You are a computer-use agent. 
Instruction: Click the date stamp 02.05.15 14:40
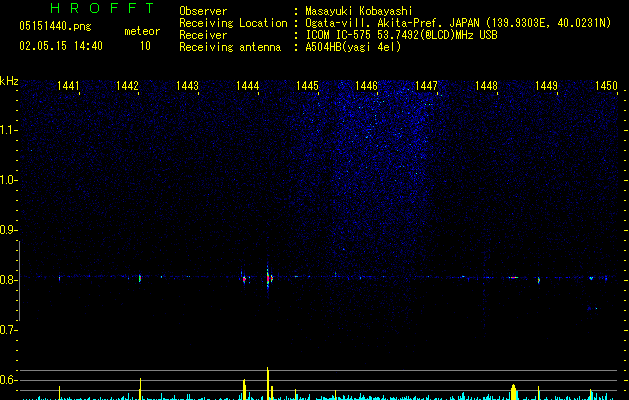coord(61,46)
